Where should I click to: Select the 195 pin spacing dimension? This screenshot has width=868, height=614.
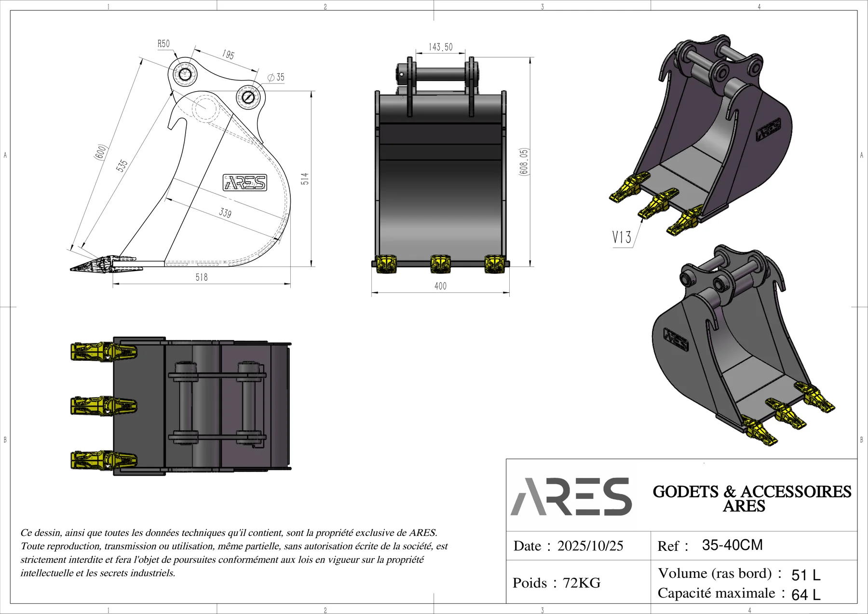click(228, 55)
